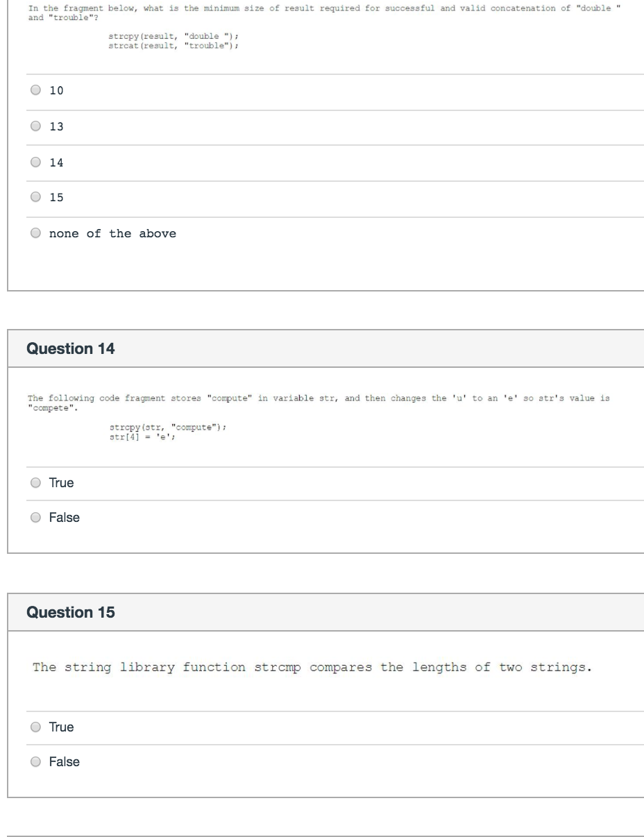Choose the radio button next to 13

coord(35,126)
